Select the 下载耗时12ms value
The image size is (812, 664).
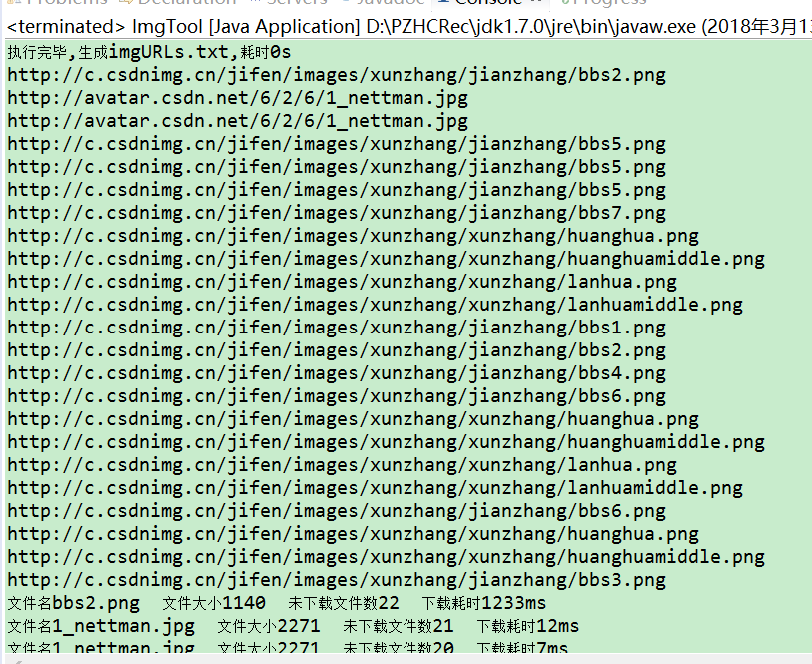(527, 627)
